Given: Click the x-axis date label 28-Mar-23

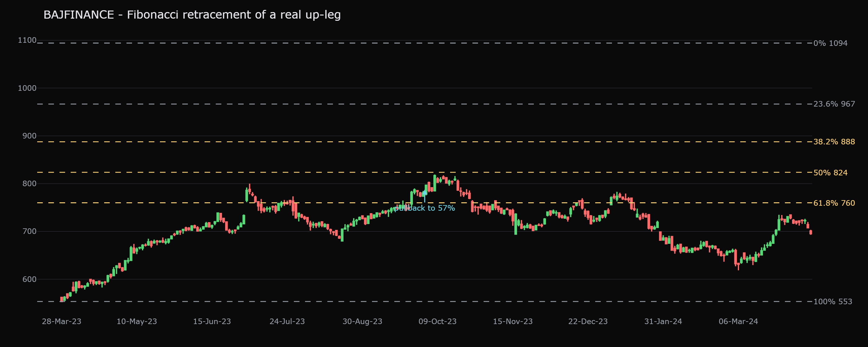Looking at the screenshot, I should tap(62, 321).
